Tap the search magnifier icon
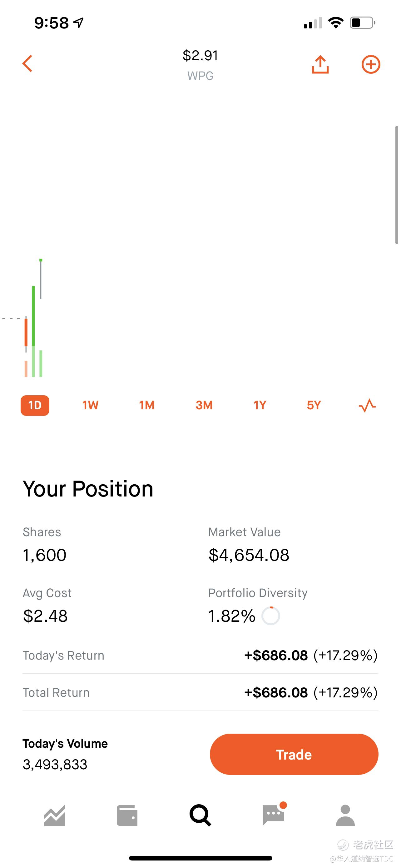The height and width of the screenshot is (868, 401). (200, 816)
